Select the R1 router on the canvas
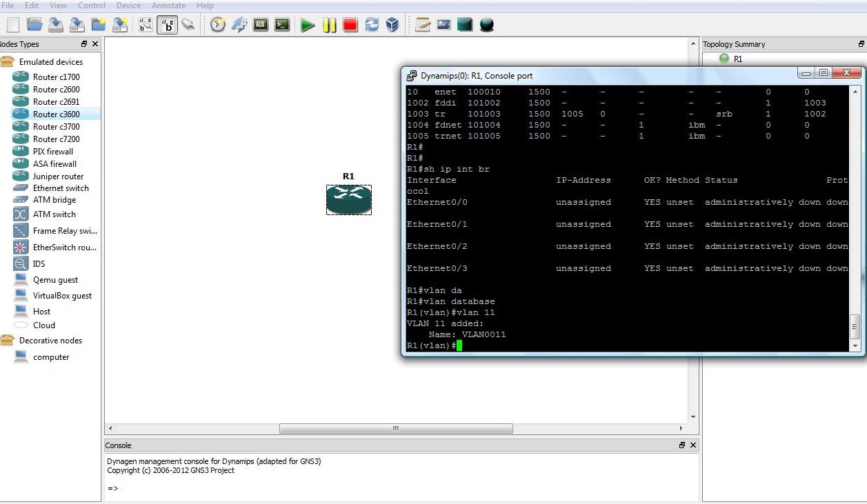867x504 pixels. pos(349,199)
